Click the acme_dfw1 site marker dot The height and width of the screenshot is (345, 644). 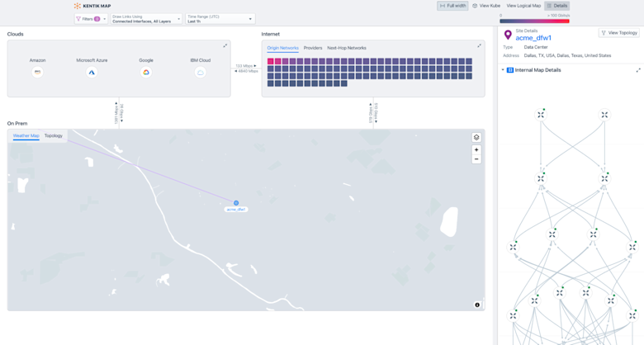[x=236, y=203]
